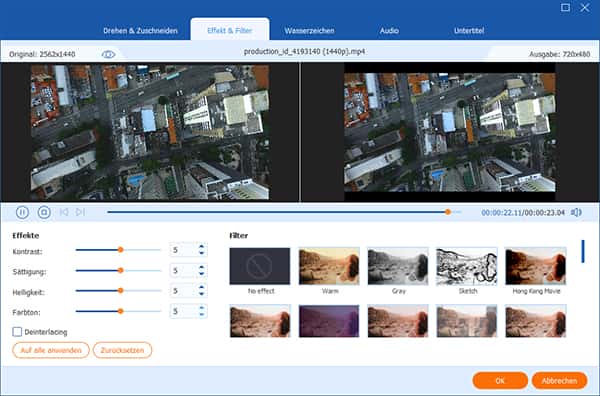Click the Auf alle anwenden button
The image size is (600, 396).
pyautogui.click(x=51, y=350)
